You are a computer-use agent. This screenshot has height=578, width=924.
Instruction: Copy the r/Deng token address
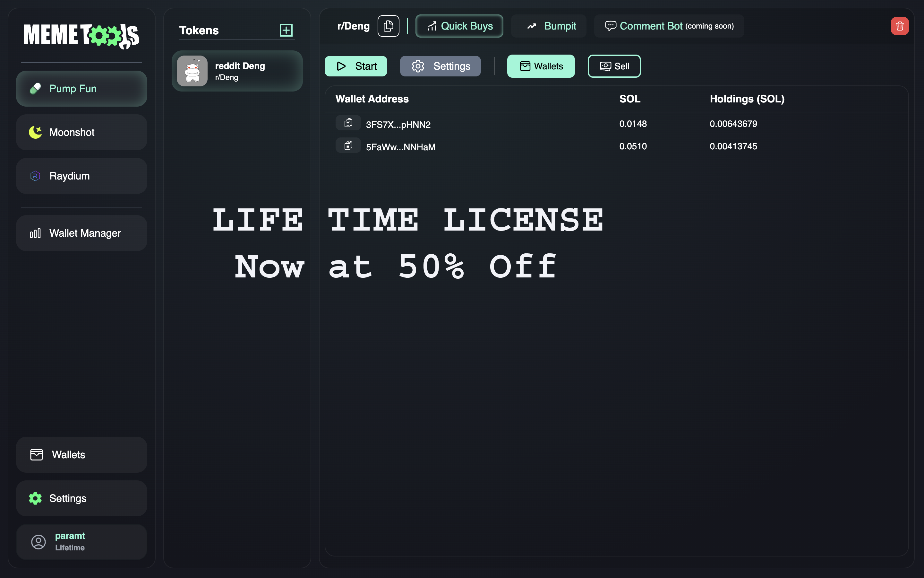[388, 26]
